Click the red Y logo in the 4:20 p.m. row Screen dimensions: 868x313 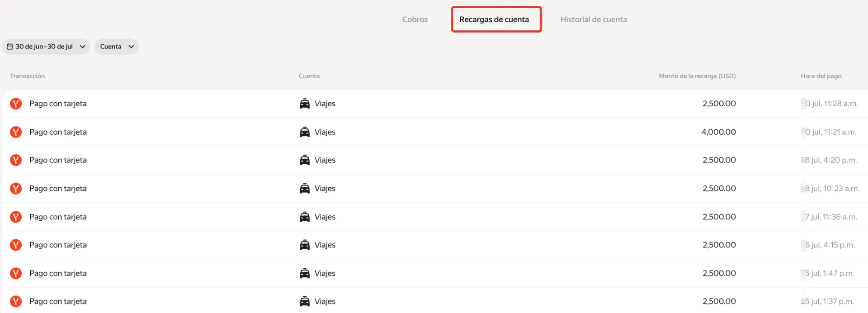tap(16, 160)
